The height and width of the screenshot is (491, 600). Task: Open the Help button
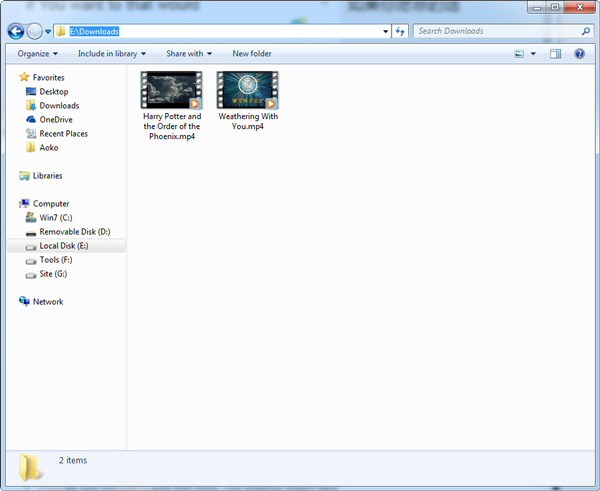(x=579, y=54)
